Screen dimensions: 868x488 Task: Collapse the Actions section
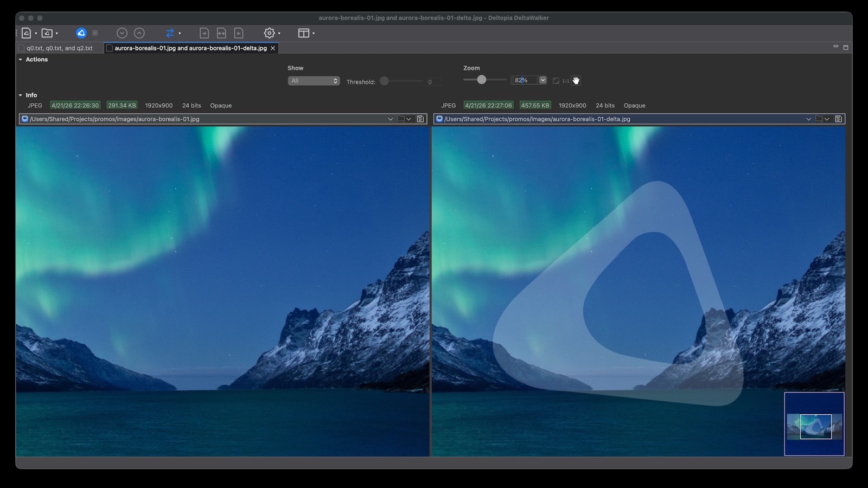coord(21,60)
